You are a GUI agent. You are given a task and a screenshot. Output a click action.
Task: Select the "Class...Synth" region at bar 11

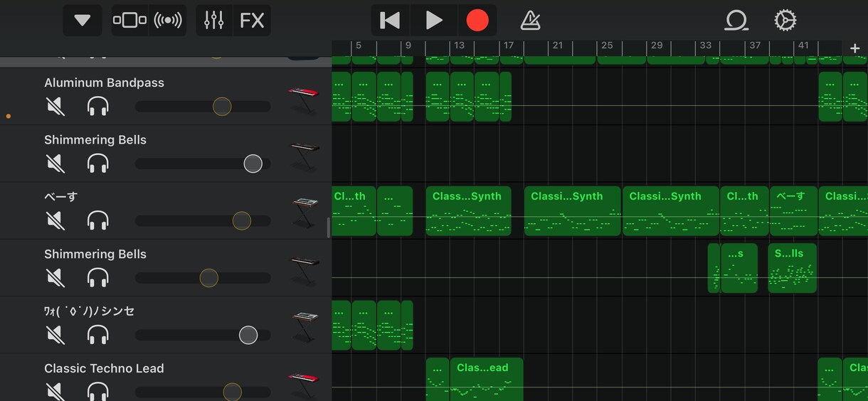click(468, 210)
